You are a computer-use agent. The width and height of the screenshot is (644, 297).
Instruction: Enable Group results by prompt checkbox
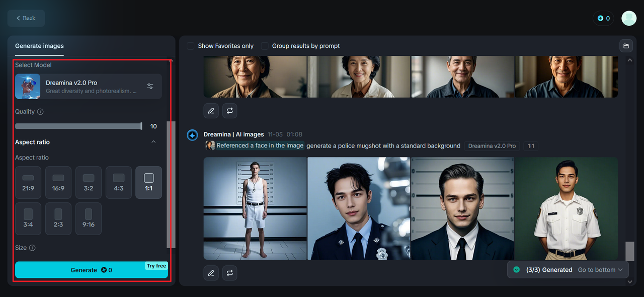(x=265, y=46)
